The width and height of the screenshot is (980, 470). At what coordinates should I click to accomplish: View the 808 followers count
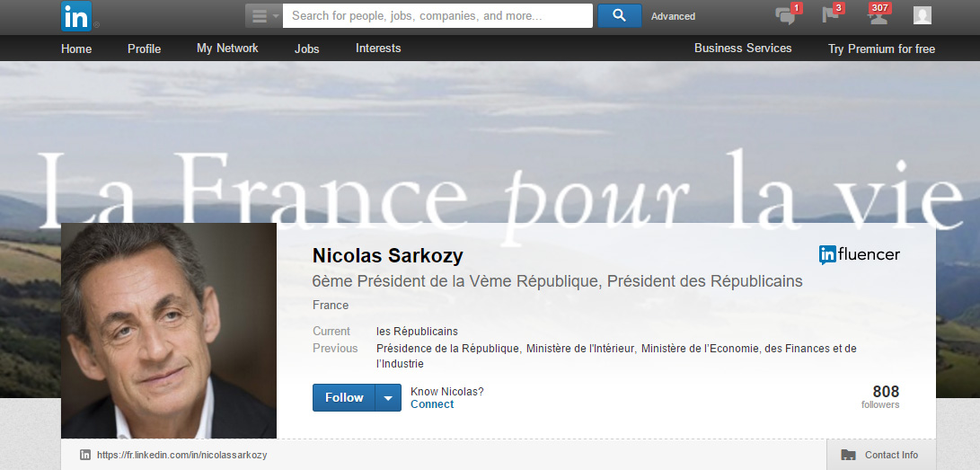(x=880, y=396)
